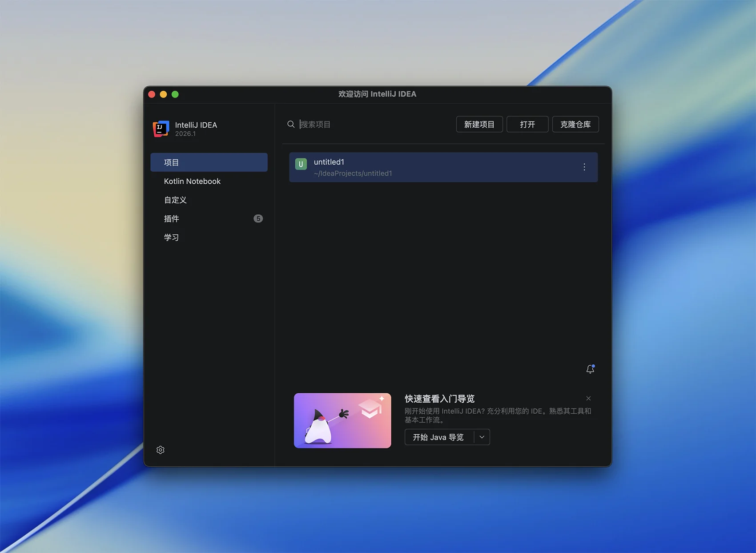Click the onboarding tour illustration thumbnail
Screen dimensions: 756x553
[x=342, y=420]
